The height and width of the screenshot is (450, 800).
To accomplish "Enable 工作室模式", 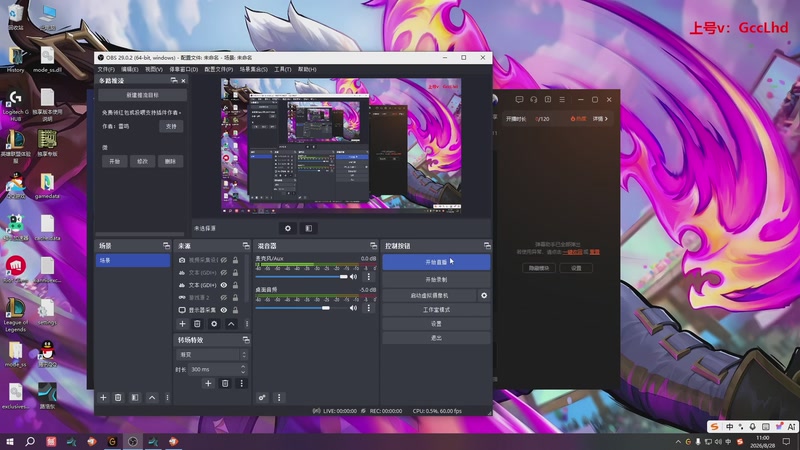I will pyautogui.click(x=436, y=309).
